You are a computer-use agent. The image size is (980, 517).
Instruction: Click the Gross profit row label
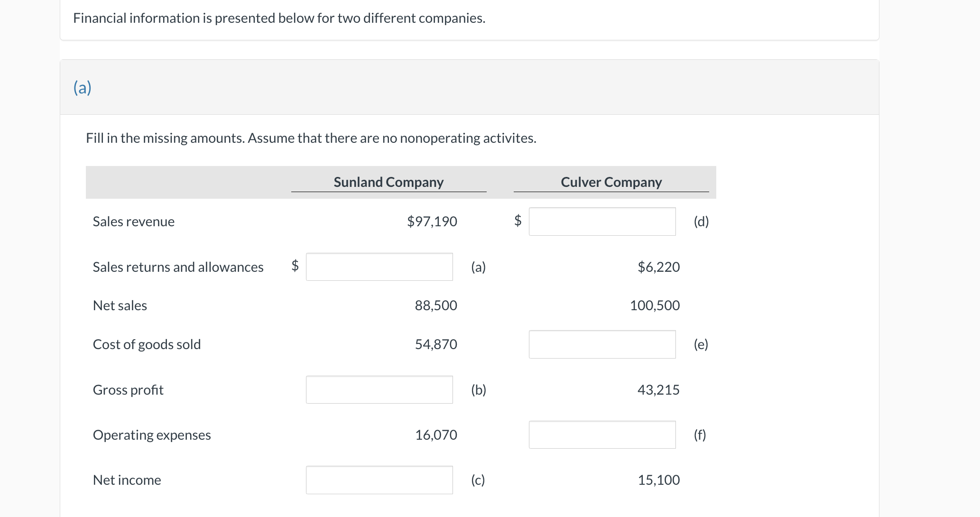coord(128,390)
